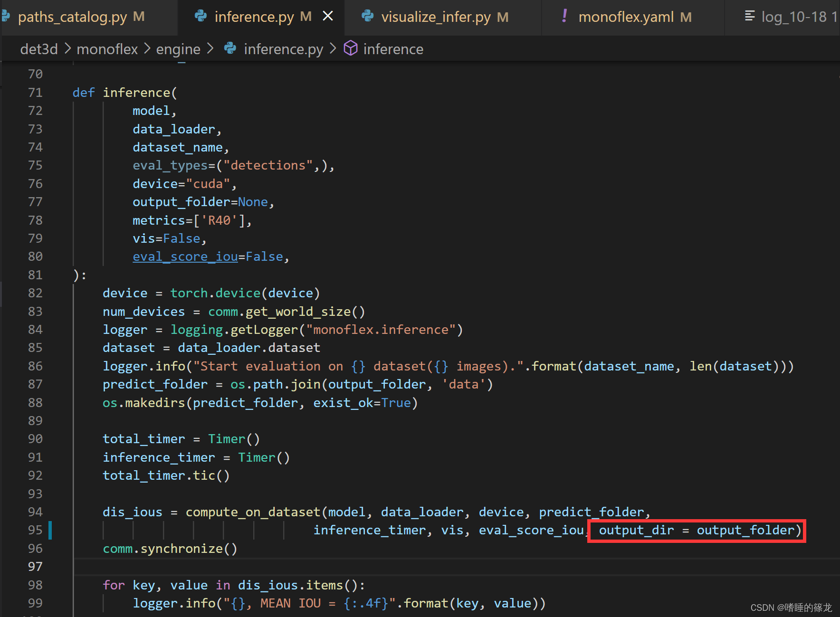Click the "cuda" string on line 76
This screenshot has width=840, height=617.
[x=208, y=184]
